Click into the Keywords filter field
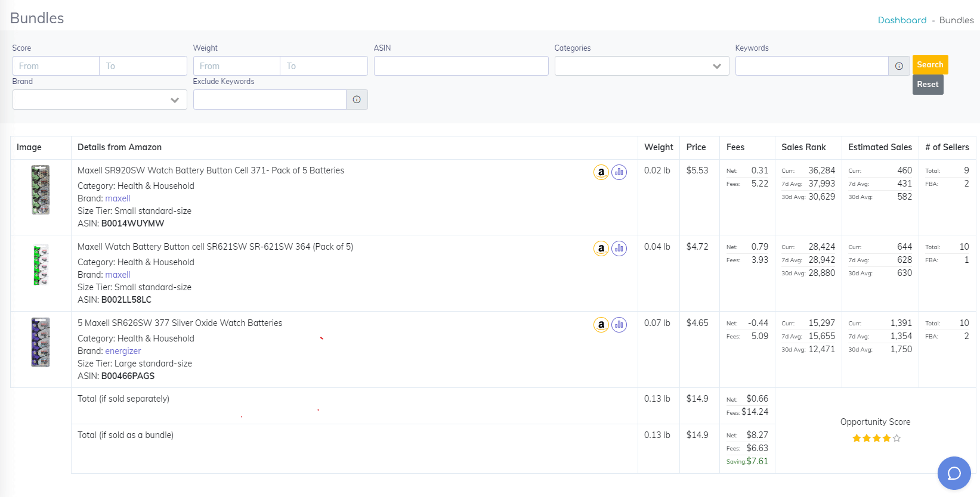 (812, 66)
